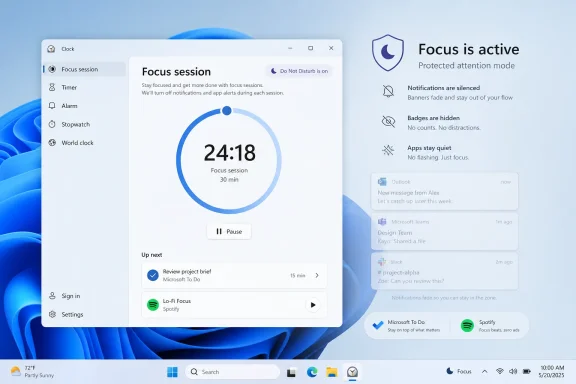The width and height of the screenshot is (576, 384).
Task: Toggle the Review project brief checkmark
Action: coord(153,275)
